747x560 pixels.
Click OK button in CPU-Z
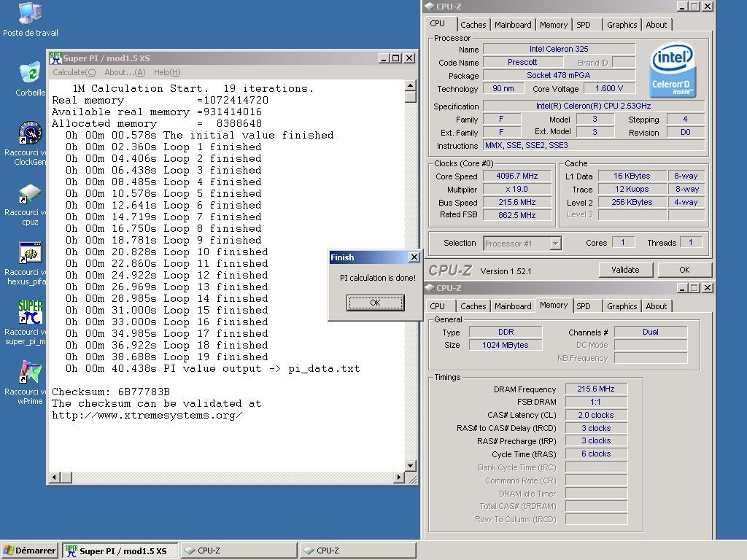click(684, 270)
